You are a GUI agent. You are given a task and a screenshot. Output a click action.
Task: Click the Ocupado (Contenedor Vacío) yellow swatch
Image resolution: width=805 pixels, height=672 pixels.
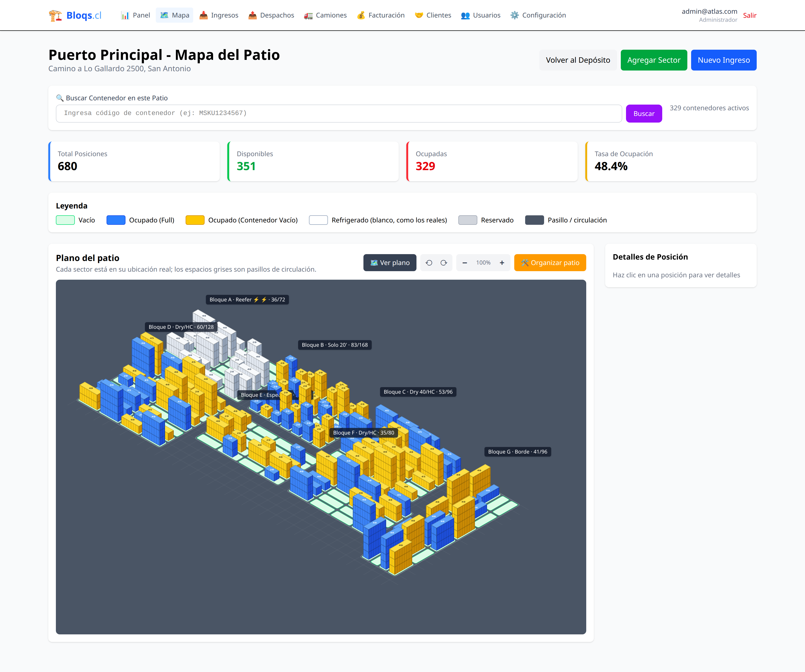coord(195,220)
